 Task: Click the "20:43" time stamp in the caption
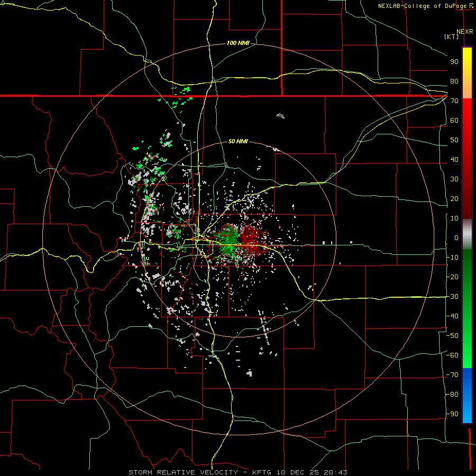[x=335, y=472]
